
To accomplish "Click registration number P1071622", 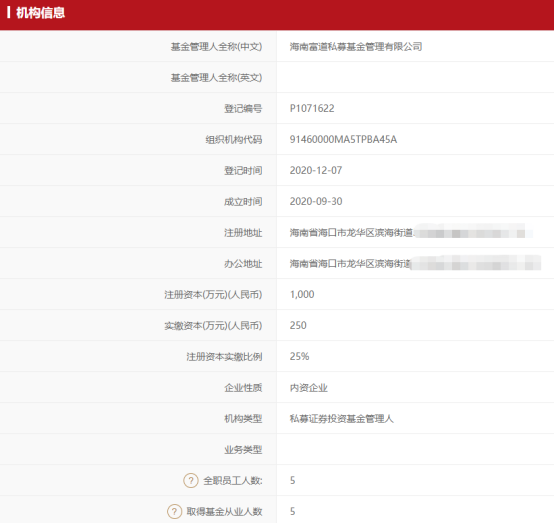I will click(312, 108).
